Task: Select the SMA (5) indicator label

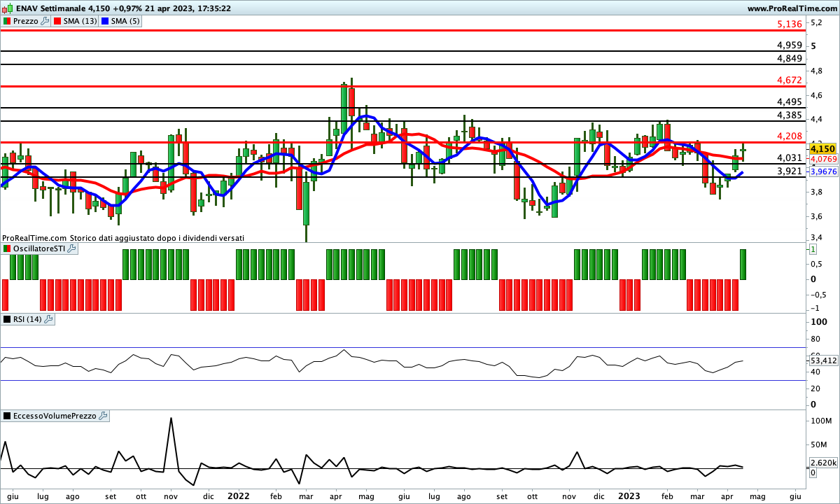Action: point(125,21)
